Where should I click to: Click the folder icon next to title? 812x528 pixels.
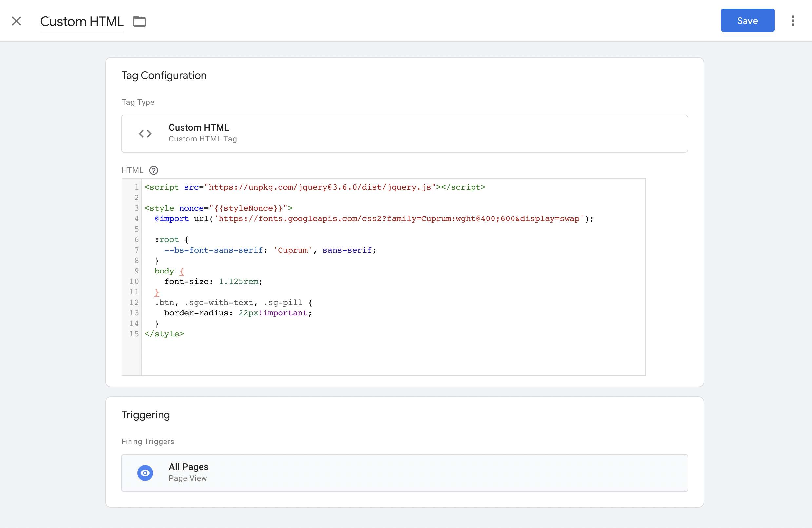[x=140, y=22]
